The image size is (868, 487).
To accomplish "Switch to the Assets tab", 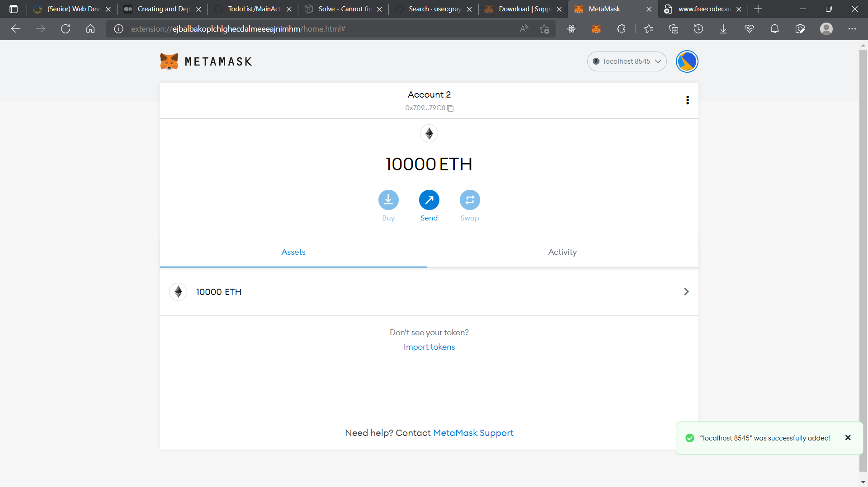I will click(x=293, y=252).
